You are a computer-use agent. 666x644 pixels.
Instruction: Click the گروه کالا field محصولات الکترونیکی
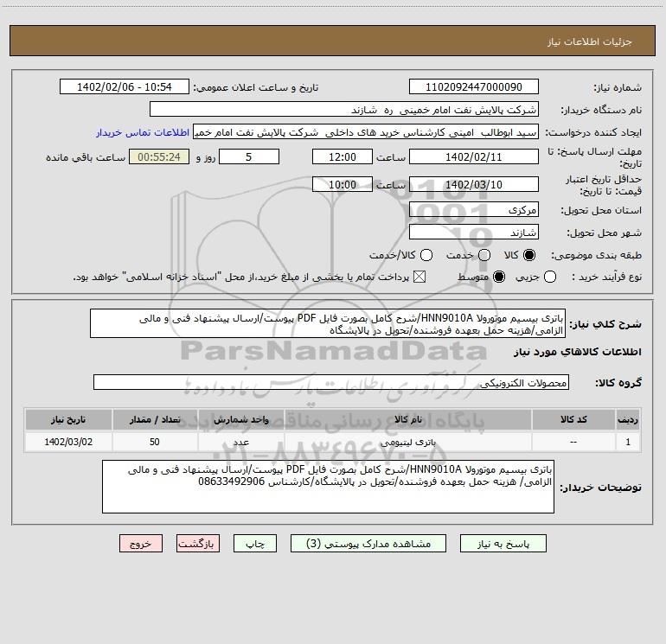[331, 382]
